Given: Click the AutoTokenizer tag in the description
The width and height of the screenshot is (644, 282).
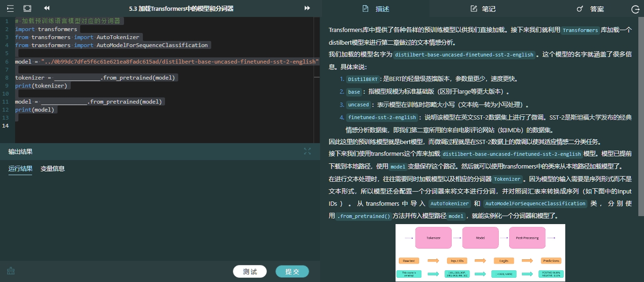Looking at the screenshot, I should tap(450, 204).
